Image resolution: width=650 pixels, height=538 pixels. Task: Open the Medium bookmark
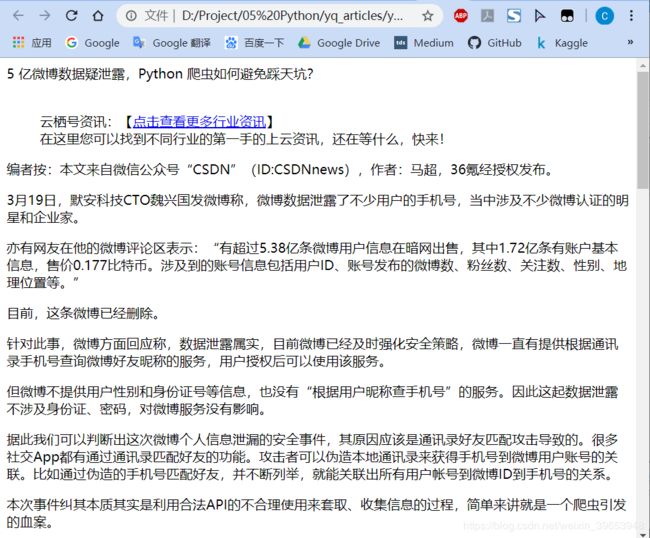(424, 43)
